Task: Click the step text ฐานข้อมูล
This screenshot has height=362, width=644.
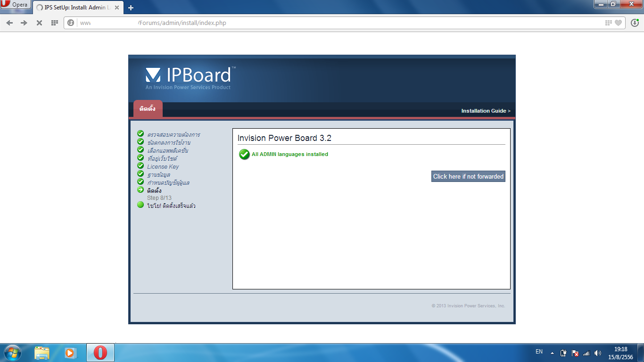Action: click(158, 174)
